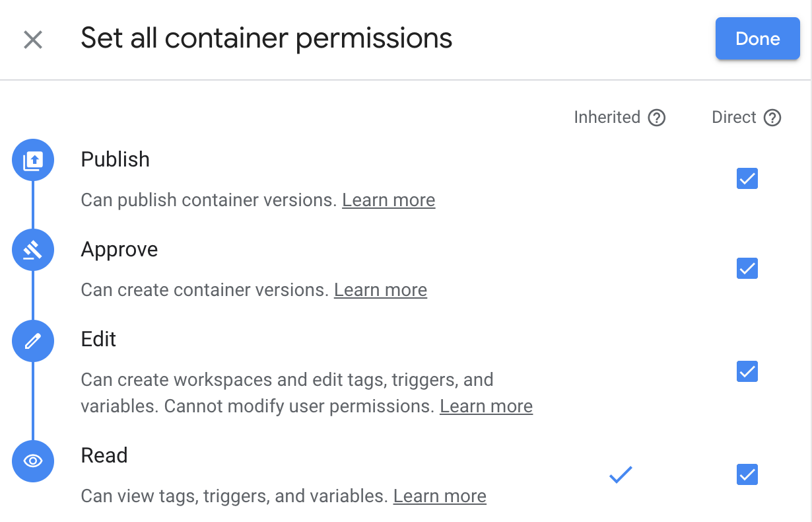
Task: Follow Learn more link under Read
Action: click(440, 496)
